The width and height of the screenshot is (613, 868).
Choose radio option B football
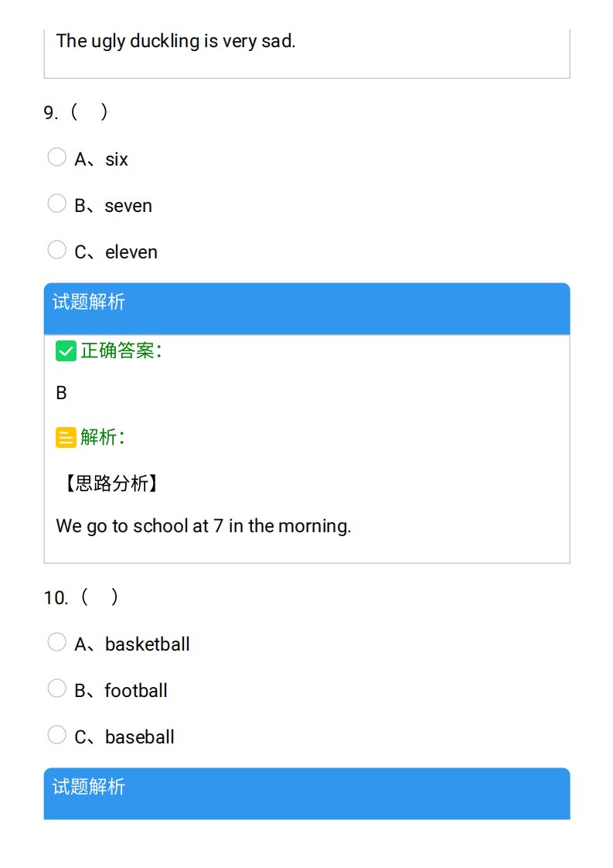point(56,689)
